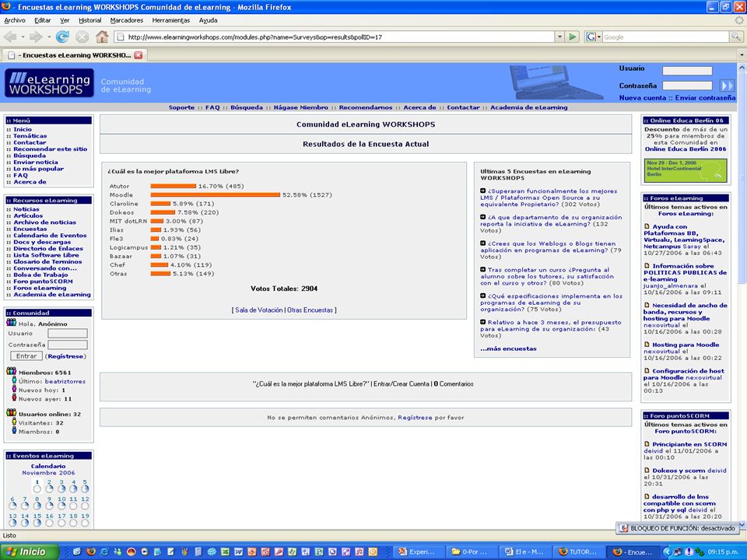Switch to the TUTOR... taskbar window
The width and height of the screenshot is (747, 560).
click(x=579, y=552)
